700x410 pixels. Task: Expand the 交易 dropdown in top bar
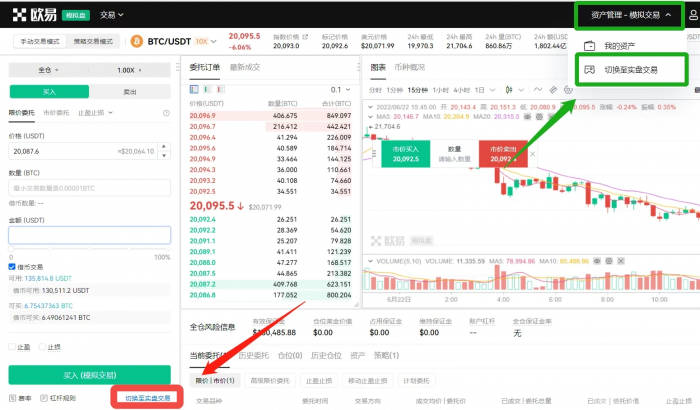tap(112, 15)
